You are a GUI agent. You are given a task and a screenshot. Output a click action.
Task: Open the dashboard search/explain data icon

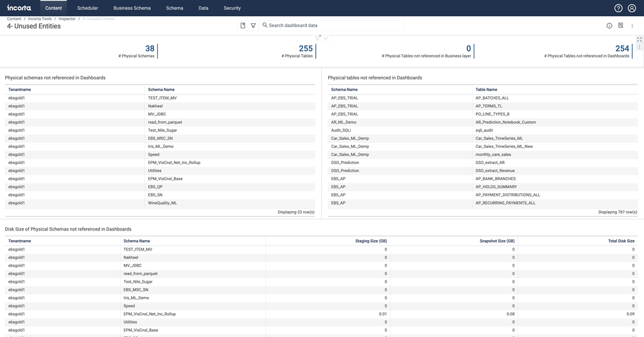point(621,26)
